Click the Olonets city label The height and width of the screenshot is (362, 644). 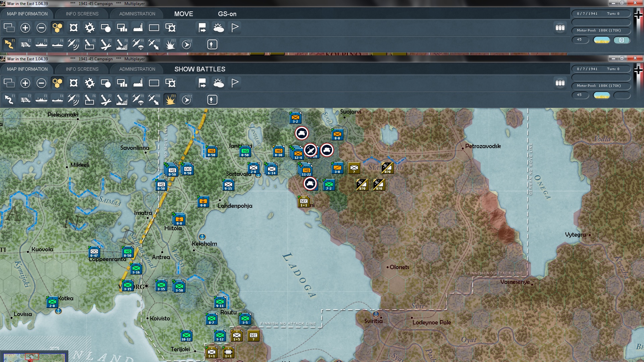(x=399, y=267)
